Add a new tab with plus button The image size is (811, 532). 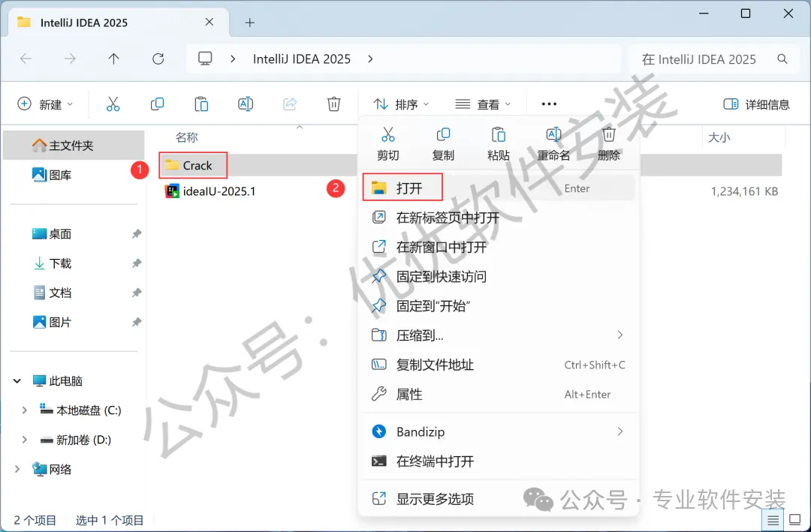(x=250, y=23)
